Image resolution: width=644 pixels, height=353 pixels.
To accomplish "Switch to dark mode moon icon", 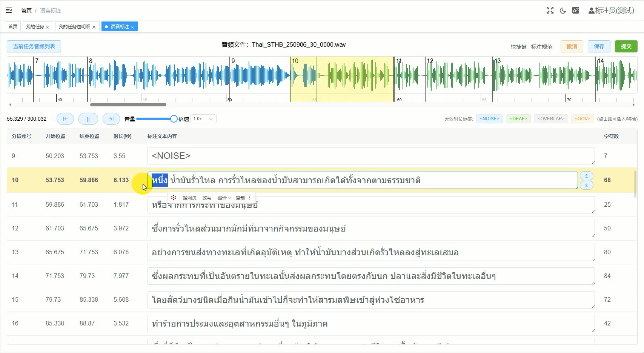I will [563, 11].
